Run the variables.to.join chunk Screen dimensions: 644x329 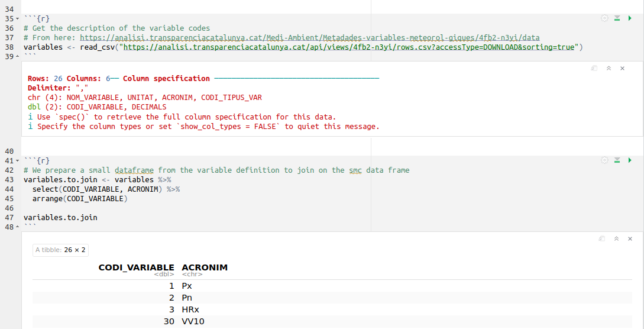point(630,160)
